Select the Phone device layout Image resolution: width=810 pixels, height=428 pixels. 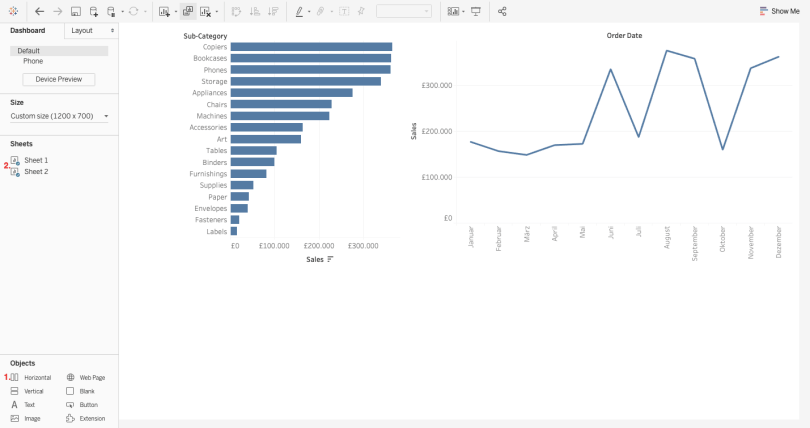point(33,61)
